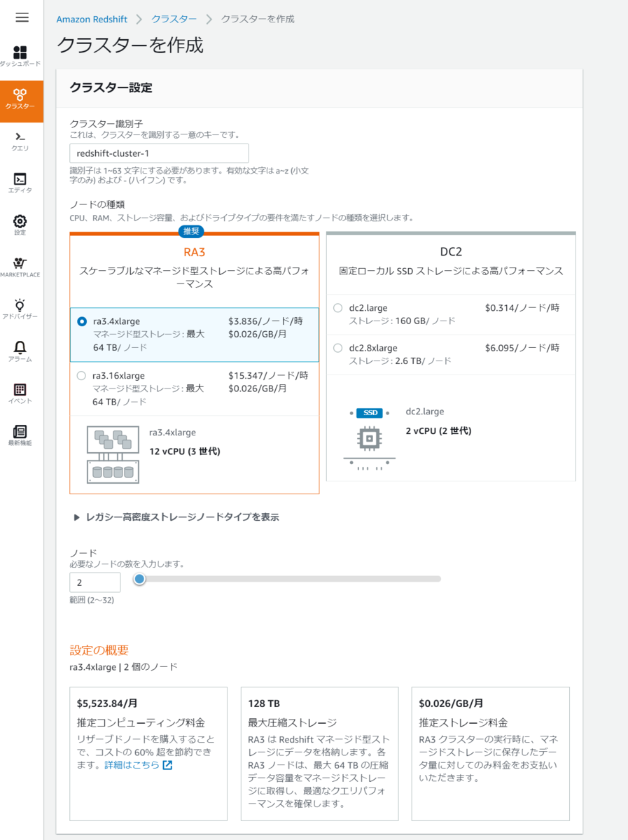
Task: Click the RA3 card heading
Action: tap(194, 251)
